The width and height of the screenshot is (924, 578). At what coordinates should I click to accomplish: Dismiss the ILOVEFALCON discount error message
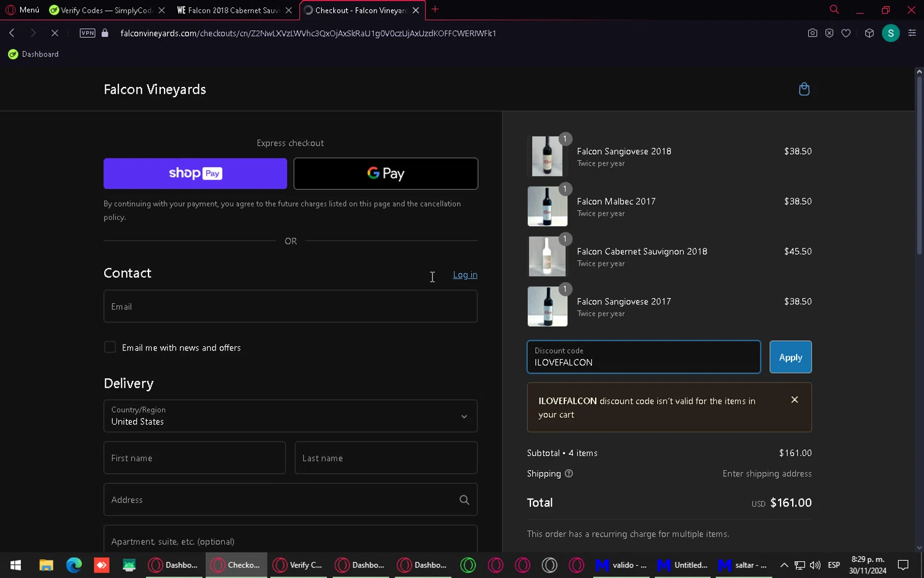coord(795,400)
